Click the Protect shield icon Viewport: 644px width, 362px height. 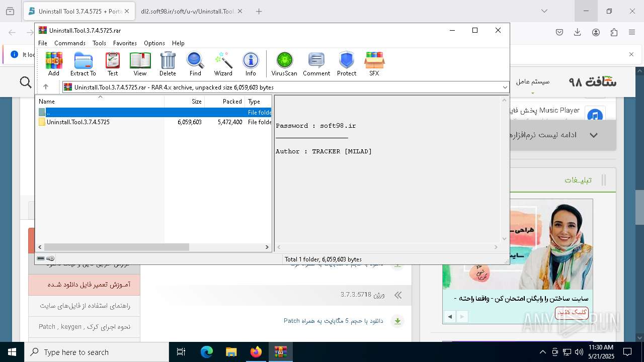pyautogui.click(x=347, y=64)
